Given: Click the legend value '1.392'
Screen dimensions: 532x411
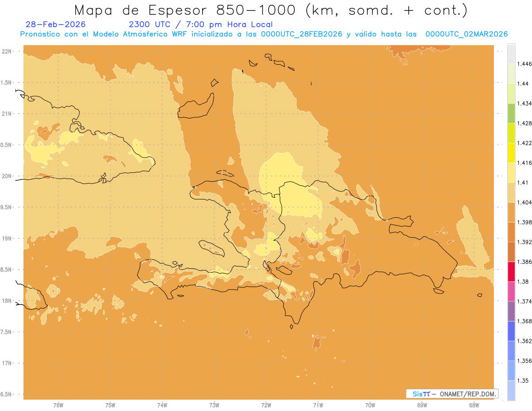Looking at the screenshot, I should [x=524, y=242].
